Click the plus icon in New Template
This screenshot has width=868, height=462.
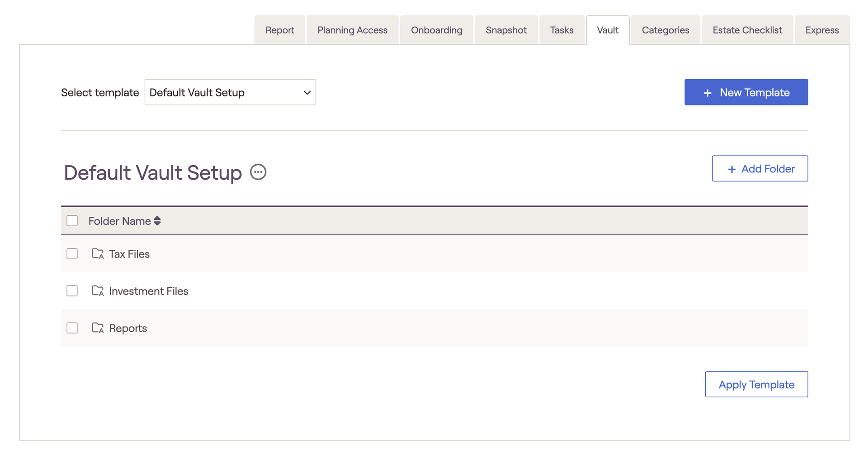(x=708, y=93)
